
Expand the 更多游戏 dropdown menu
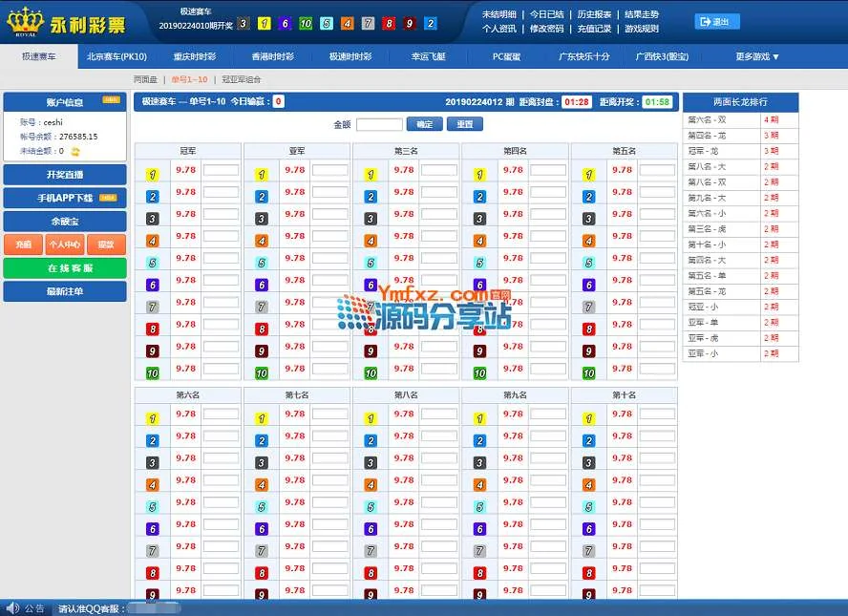pyautogui.click(x=757, y=56)
